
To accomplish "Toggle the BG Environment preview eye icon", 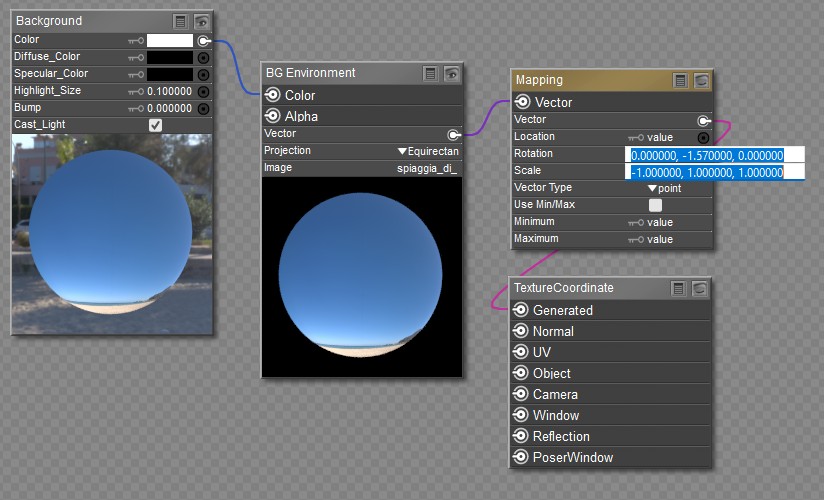I will pyautogui.click(x=451, y=73).
